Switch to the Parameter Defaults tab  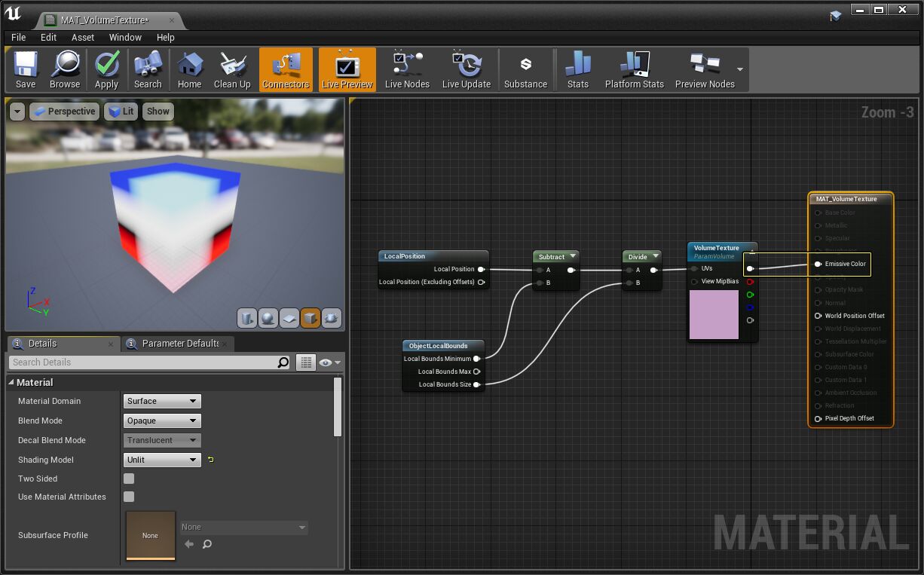pos(180,344)
